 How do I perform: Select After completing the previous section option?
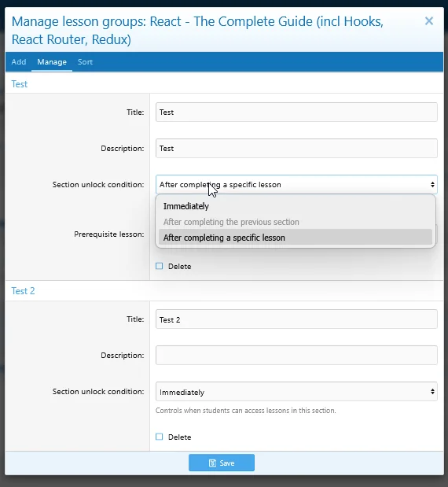(x=296, y=222)
